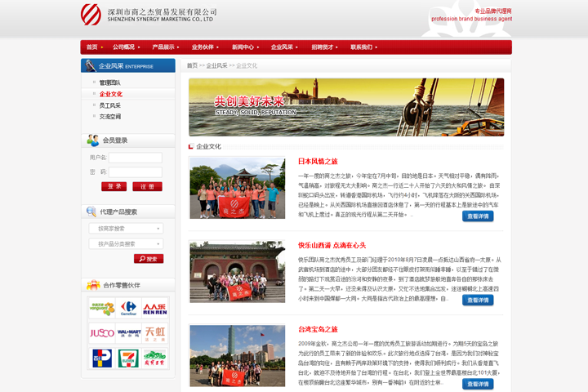Open the 产品展示 navigation menu
This screenshot has height=392, width=588.
coord(165,47)
